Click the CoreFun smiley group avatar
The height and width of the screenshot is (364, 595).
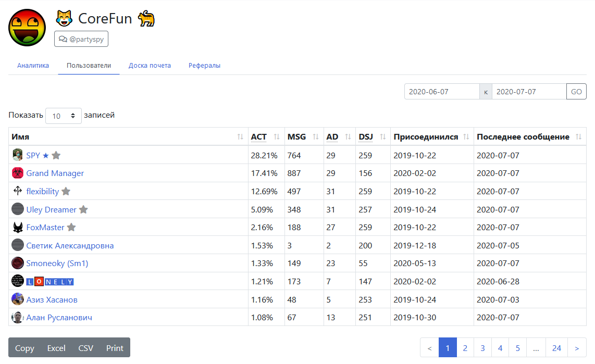[27, 28]
